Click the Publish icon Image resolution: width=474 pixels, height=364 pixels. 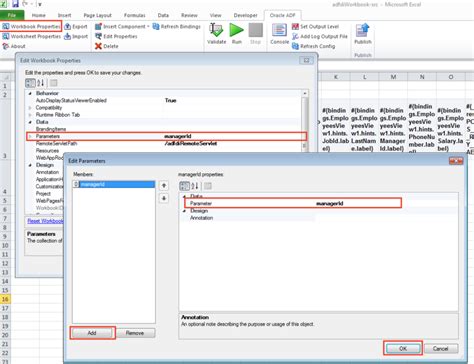(363, 30)
